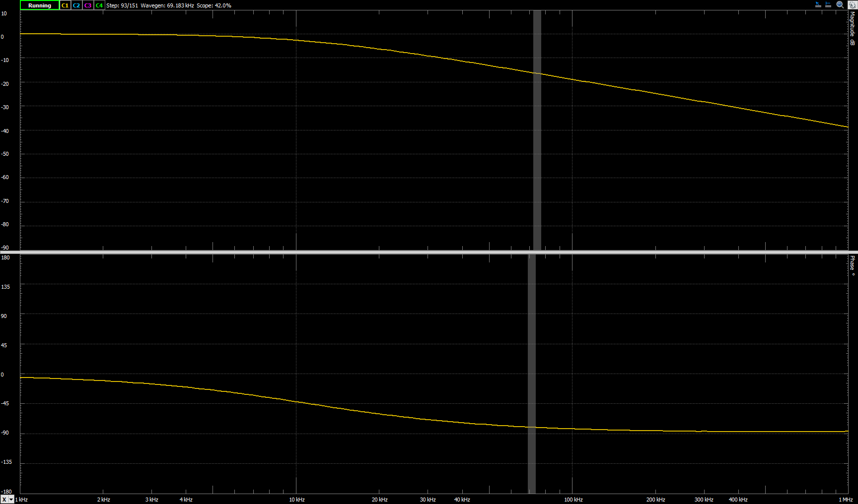Click the gray sweep marker in phase plot
The width and height of the screenshot is (858, 504).
[x=532, y=374]
